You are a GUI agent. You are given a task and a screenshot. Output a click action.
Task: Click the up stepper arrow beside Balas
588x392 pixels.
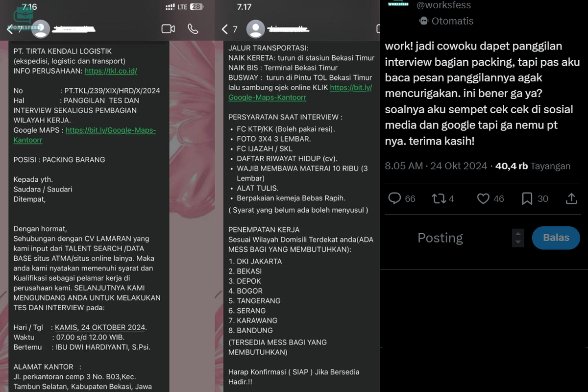point(518,234)
